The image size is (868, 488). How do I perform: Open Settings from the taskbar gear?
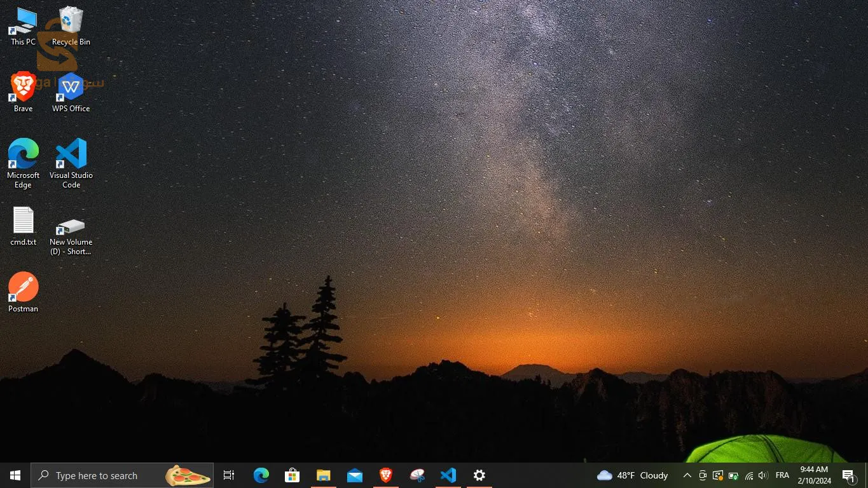click(x=479, y=475)
